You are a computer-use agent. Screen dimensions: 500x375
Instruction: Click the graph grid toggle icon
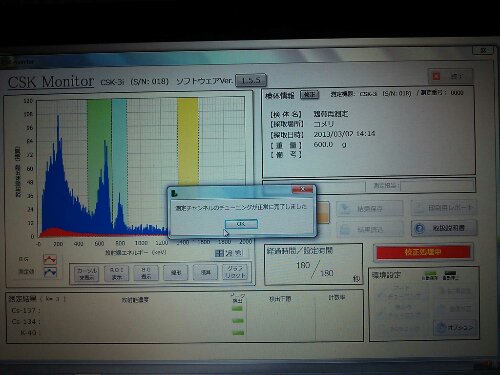pos(219,253)
